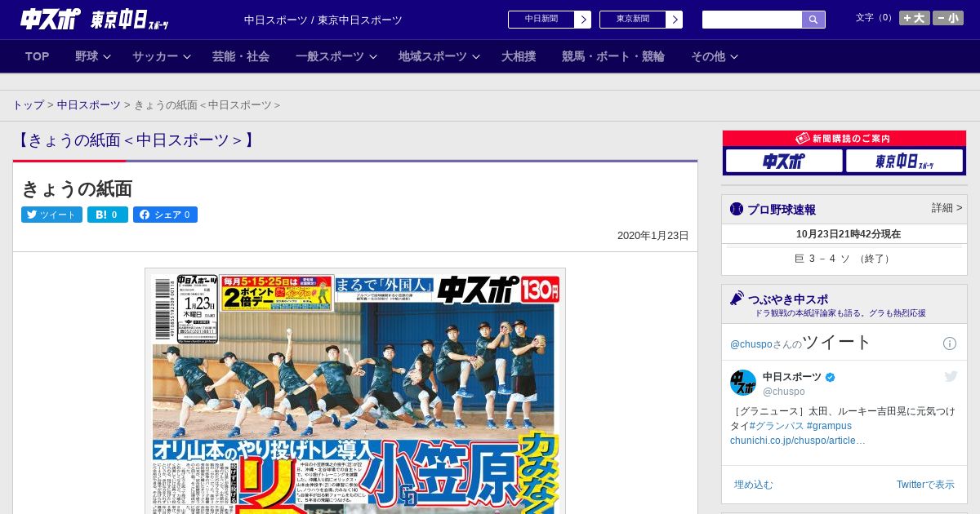Click the verified badge next to 中日スポーツ
This screenshot has width=980, height=514.
[x=831, y=377]
